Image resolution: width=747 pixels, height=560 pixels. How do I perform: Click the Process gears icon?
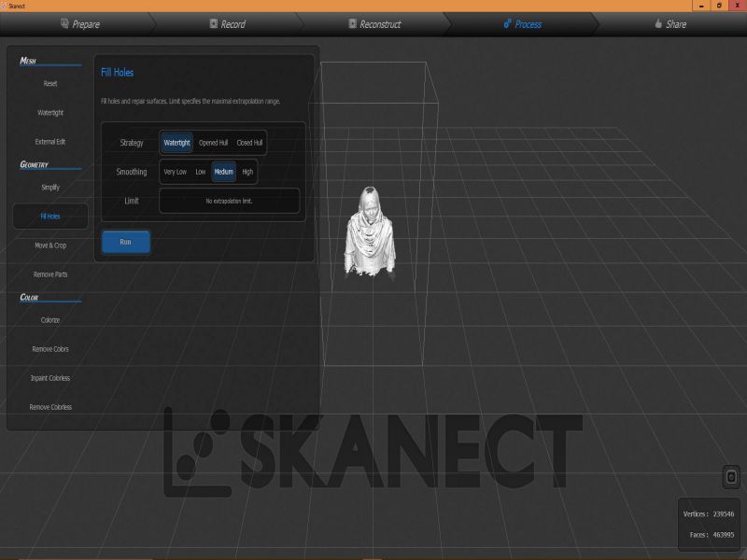click(x=507, y=23)
